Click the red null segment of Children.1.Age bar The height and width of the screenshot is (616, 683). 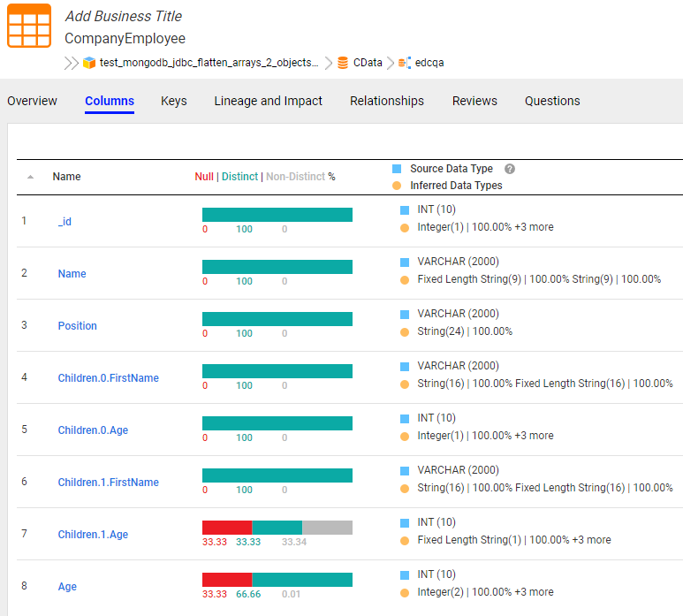227,528
